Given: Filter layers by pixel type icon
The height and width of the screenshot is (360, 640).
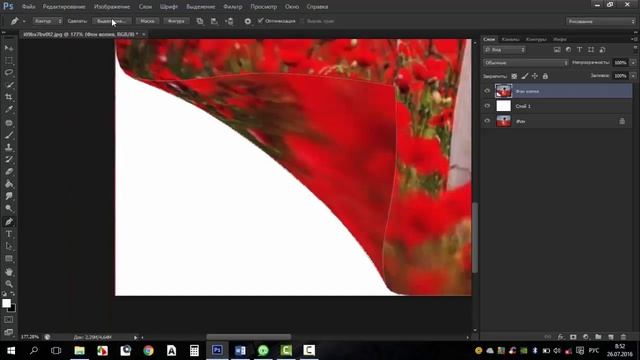Looking at the screenshot, I should (557, 50).
